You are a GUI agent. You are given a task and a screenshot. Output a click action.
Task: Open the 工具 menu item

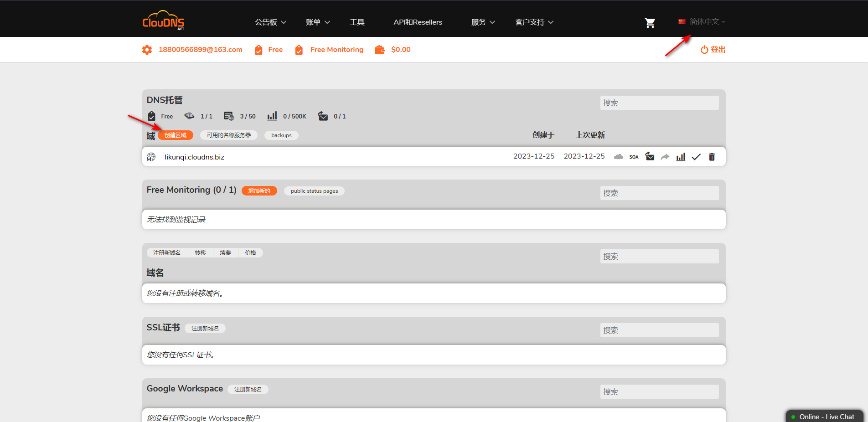point(357,22)
